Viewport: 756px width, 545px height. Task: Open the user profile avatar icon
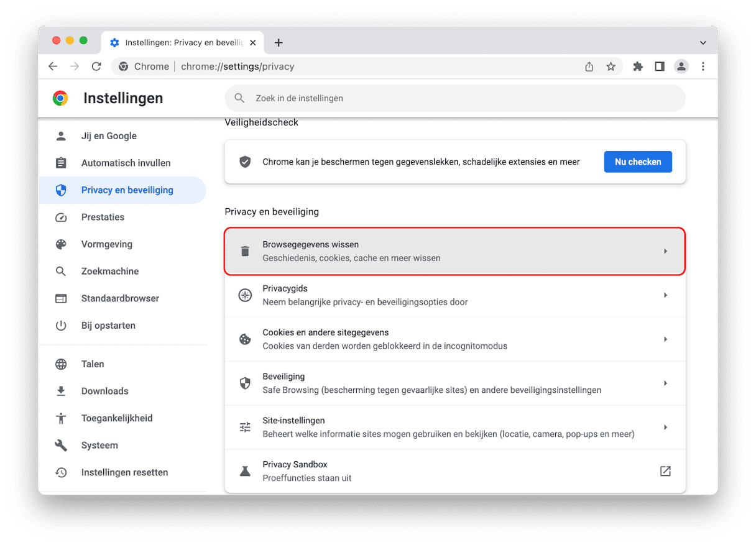point(681,66)
